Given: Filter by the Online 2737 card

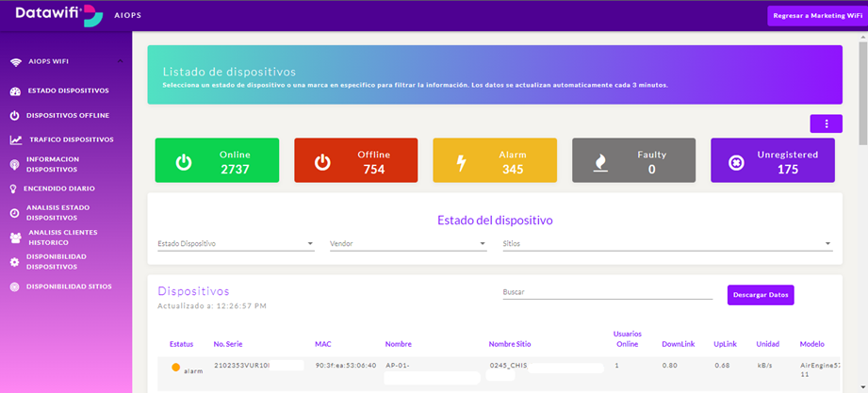Looking at the screenshot, I should point(217,160).
